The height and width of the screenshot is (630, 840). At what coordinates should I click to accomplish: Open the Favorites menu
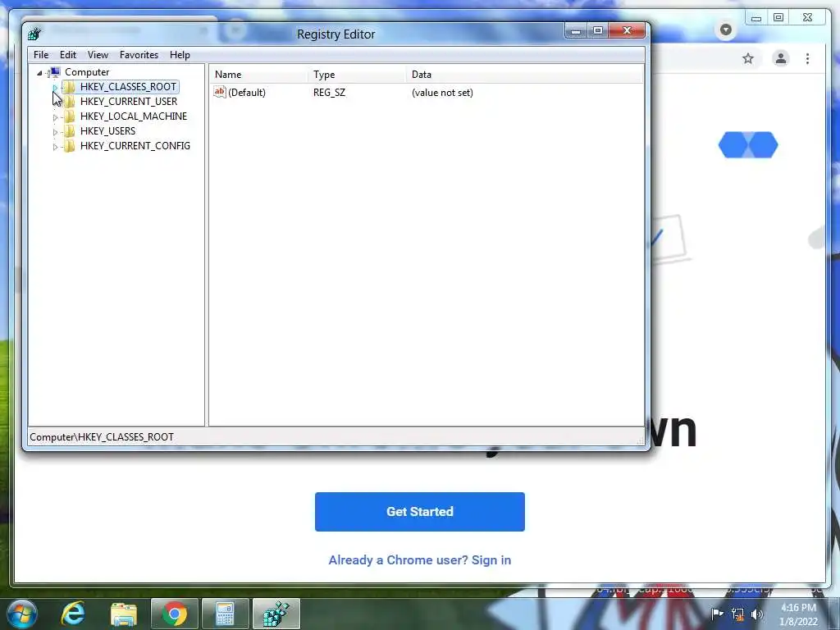(139, 55)
